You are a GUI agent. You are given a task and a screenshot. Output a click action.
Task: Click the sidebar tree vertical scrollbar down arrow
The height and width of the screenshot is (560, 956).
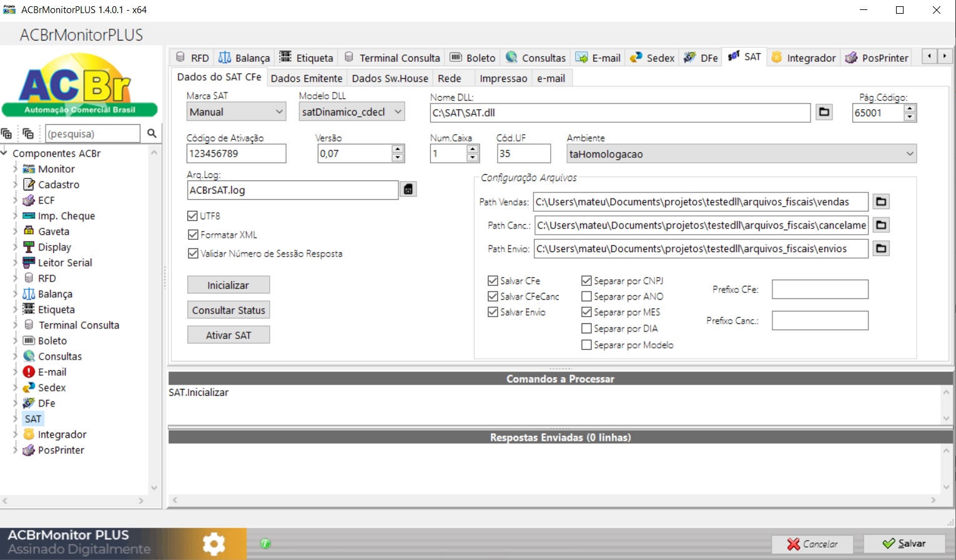[x=154, y=488]
